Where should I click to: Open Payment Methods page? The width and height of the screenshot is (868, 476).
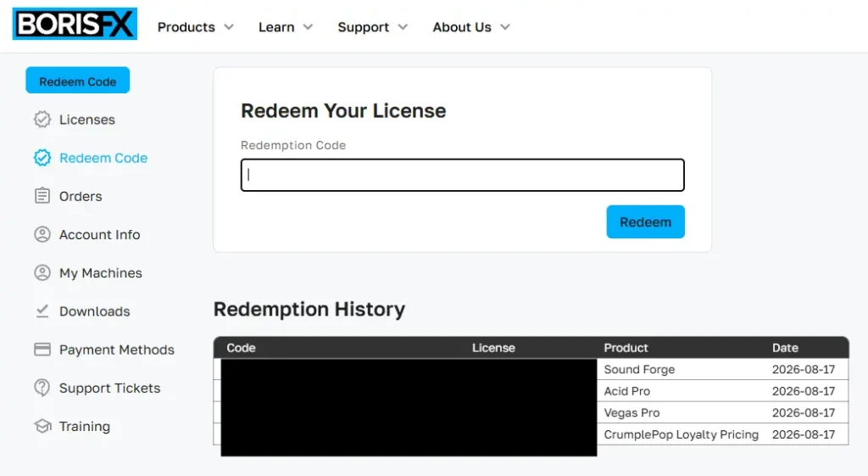pyautogui.click(x=116, y=350)
